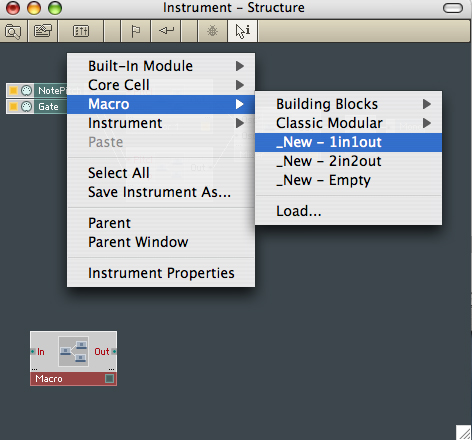This screenshot has height=440, width=472.
Task: Toggle the debug bug toolbar icon
Action: [x=212, y=31]
